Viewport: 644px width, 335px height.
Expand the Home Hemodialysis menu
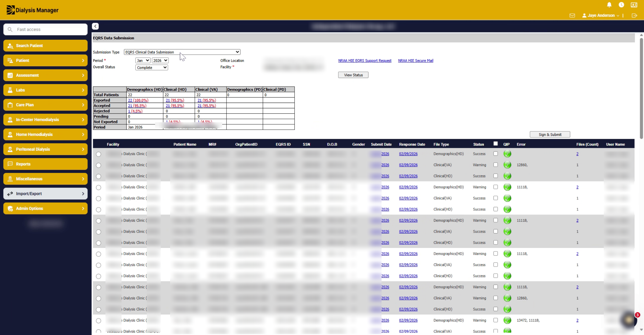45,135
